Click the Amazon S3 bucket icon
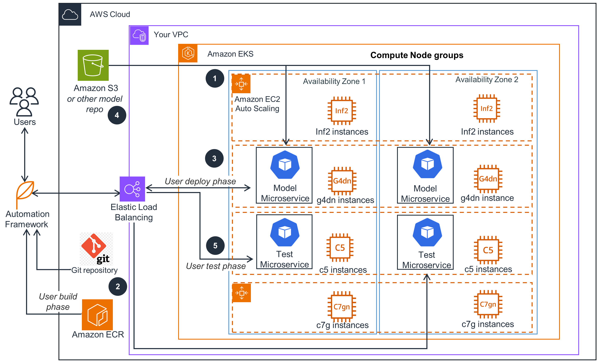 (93, 65)
